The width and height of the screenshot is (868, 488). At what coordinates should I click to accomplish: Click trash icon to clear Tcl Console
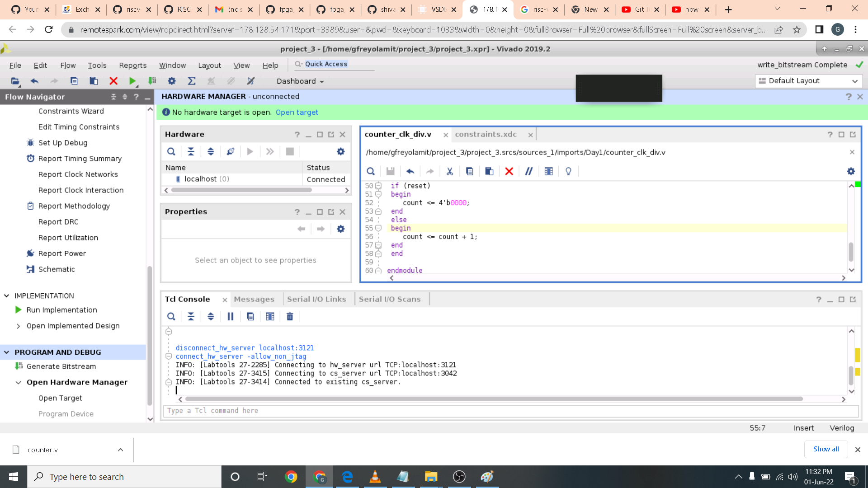[x=290, y=317]
